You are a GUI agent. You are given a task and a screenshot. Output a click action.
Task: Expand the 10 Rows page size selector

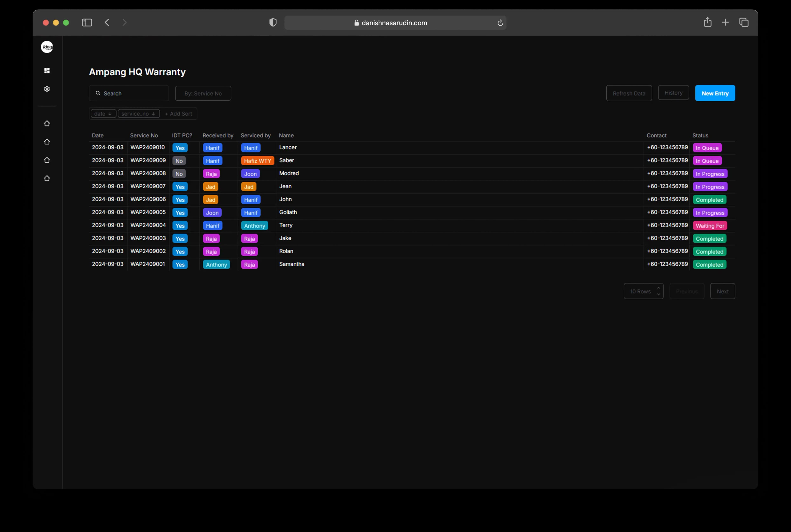tap(643, 291)
